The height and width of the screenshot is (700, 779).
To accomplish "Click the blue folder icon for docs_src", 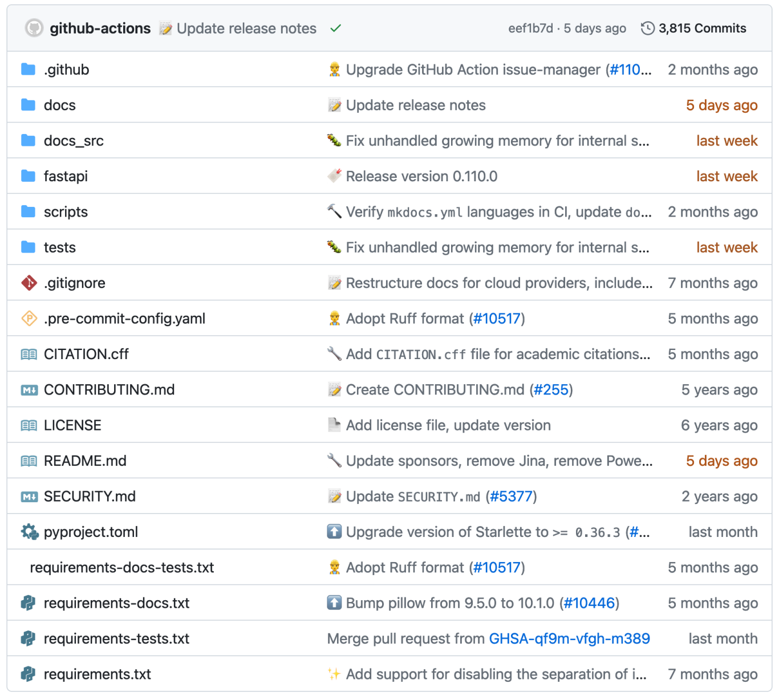I will pyautogui.click(x=29, y=140).
